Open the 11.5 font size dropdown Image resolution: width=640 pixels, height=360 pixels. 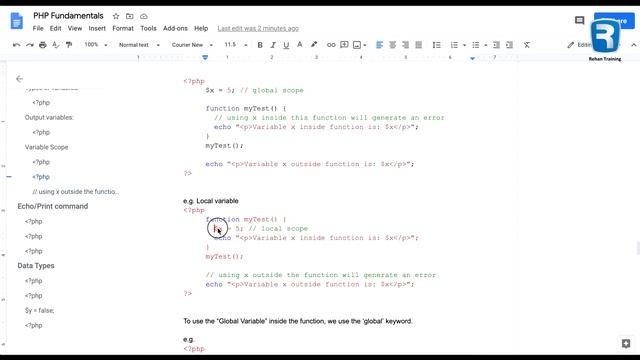coord(236,45)
